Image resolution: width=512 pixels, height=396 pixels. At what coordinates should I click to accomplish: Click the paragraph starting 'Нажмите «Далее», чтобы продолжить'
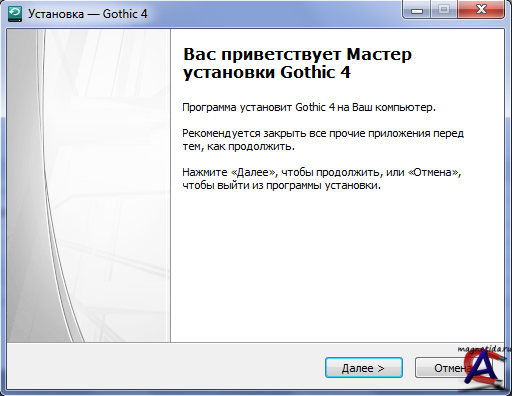[322, 179]
